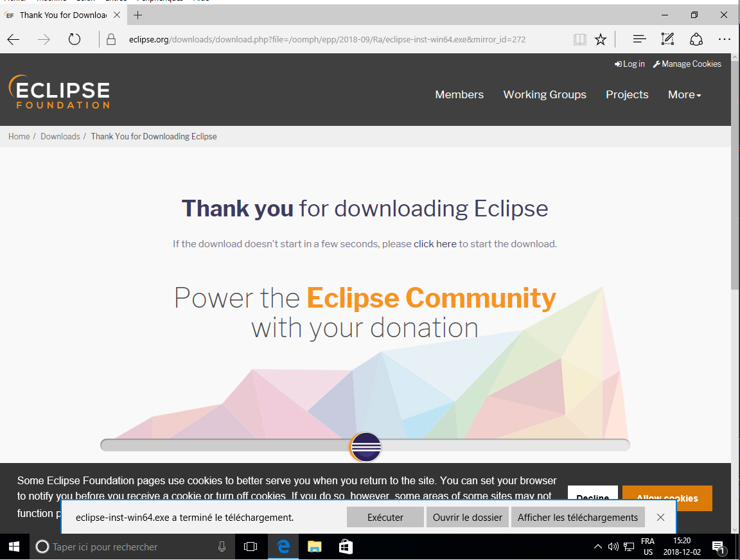Open the taskbar clock and date
740x560 pixels.
(x=682, y=547)
